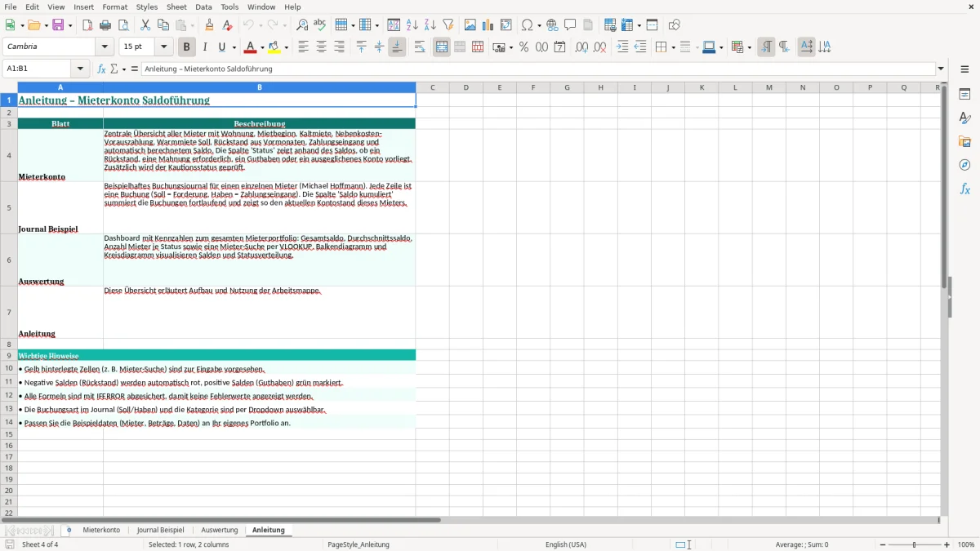980x551 pixels.
Task: Click the AutoFilter funnel icon
Action: coord(448,25)
